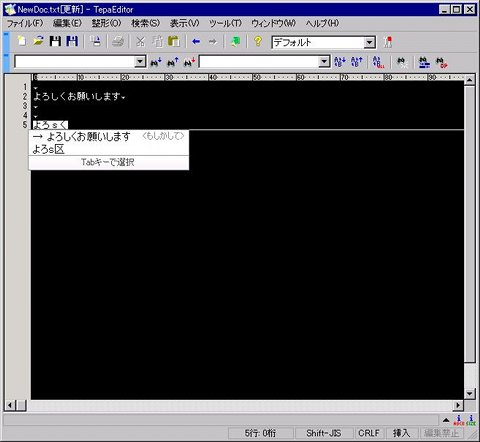Click the New document icon
480x442 pixels.
pos(22,41)
